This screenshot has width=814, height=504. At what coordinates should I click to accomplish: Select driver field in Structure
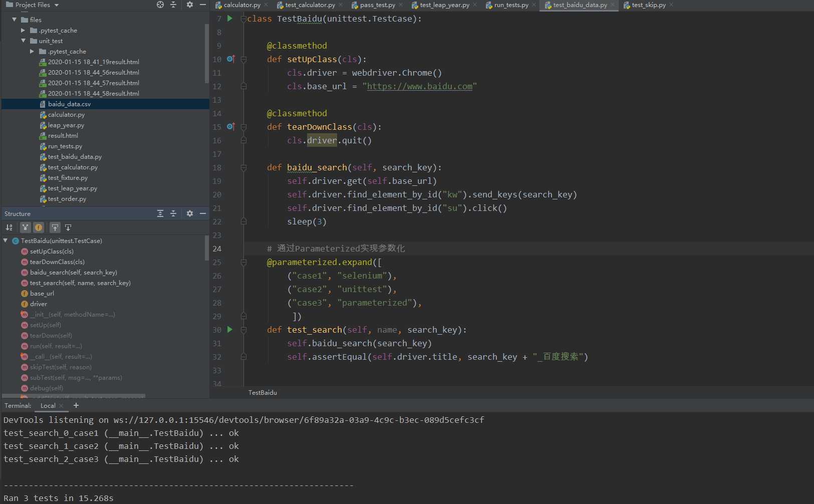39,304
